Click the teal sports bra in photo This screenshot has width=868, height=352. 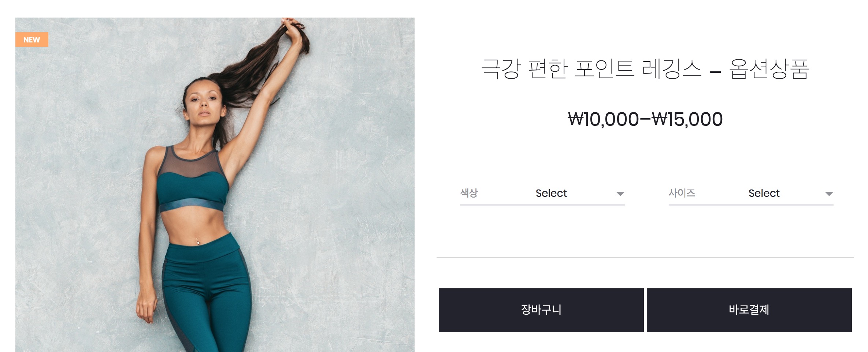tap(193, 180)
